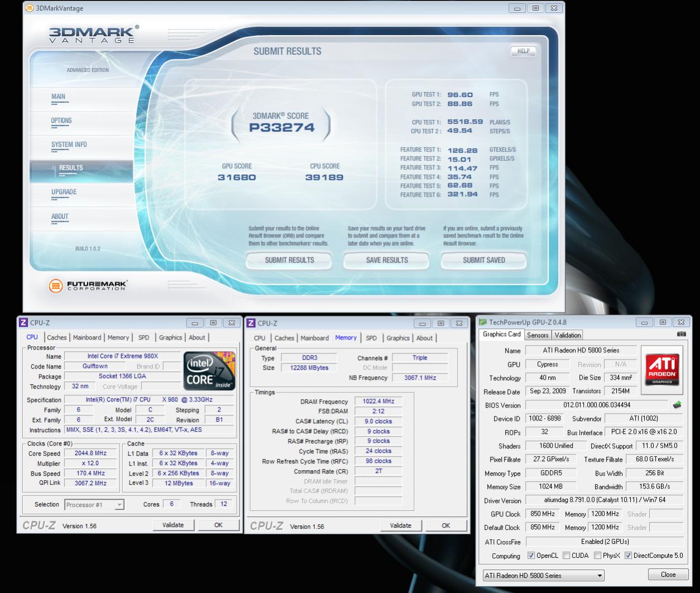Open the About tab in CPU-Z Memory window
This screenshot has height=593, width=700.
tap(424, 338)
